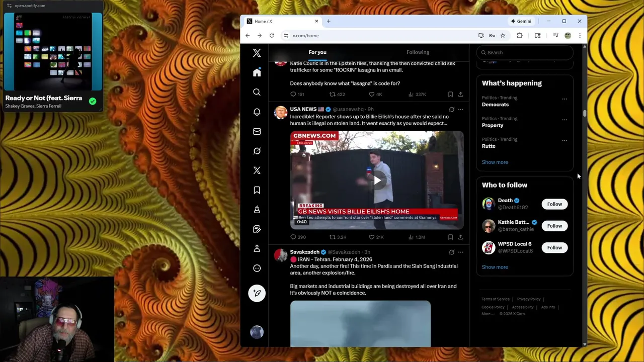Open Bookmarks icon in X sidebar
This screenshot has height=362, width=644.
pos(257,190)
